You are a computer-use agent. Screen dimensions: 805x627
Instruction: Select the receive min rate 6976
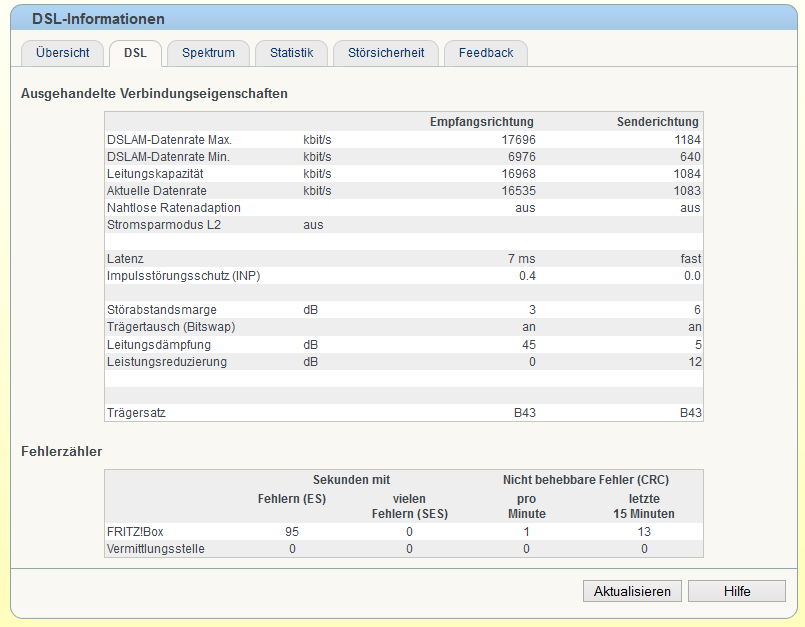[522, 157]
